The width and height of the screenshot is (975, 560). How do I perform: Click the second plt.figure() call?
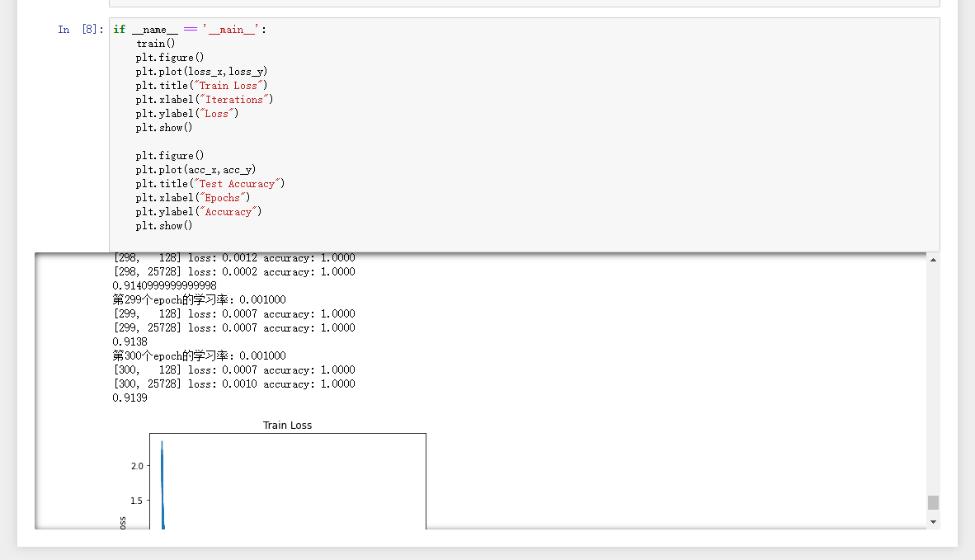point(169,155)
